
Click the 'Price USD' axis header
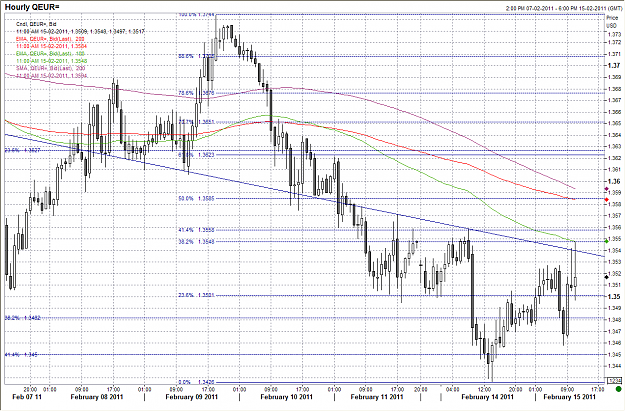click(612, 22)
